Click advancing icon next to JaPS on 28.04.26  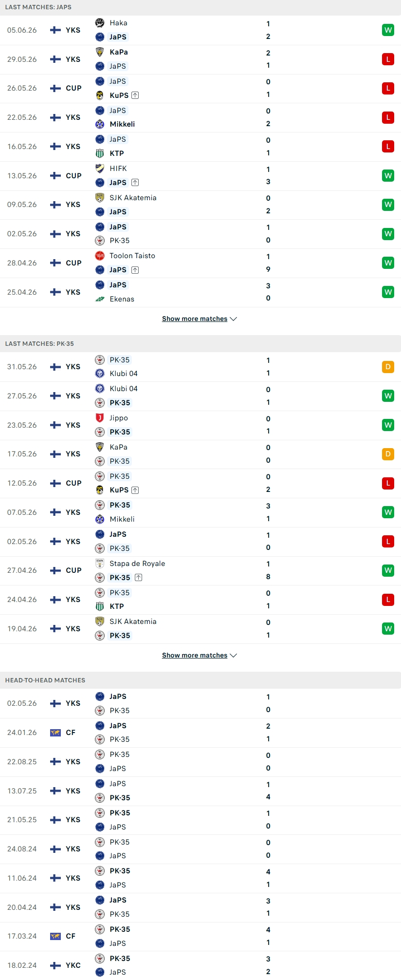[135, 270]
